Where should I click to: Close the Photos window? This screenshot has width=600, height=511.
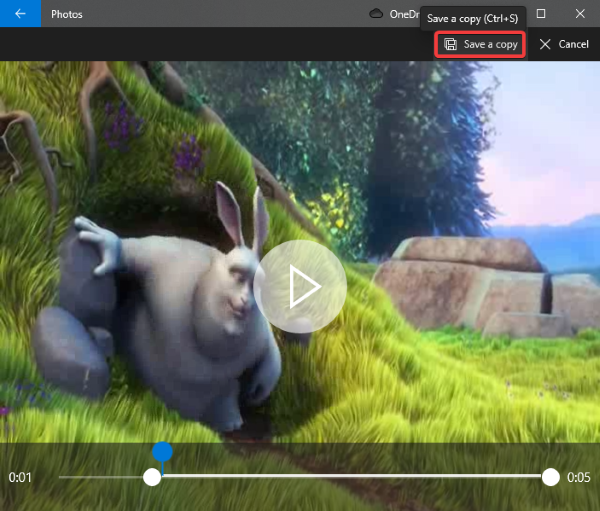click(x=580, y=14)
